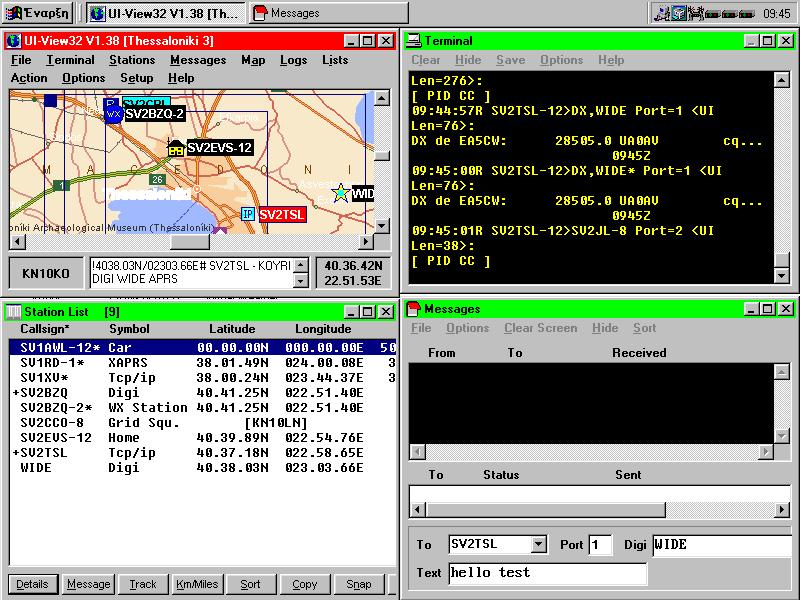
Task: Click the SV2BZQ-2 WX station icon on map
Action: [x=113, y=114]
